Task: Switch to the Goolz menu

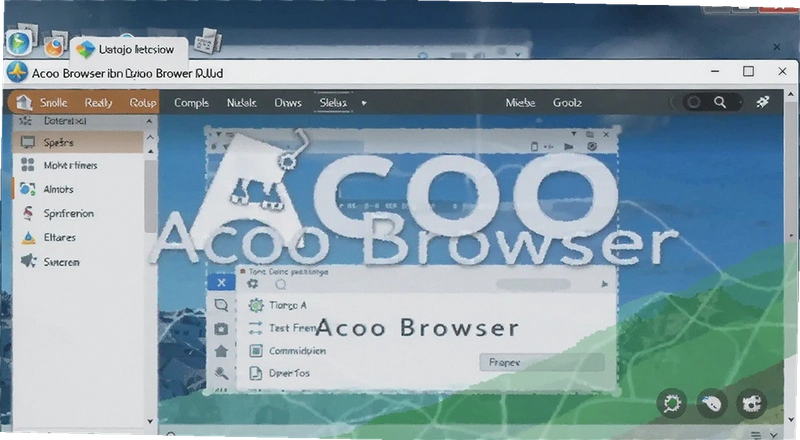Action: [567, 103]
